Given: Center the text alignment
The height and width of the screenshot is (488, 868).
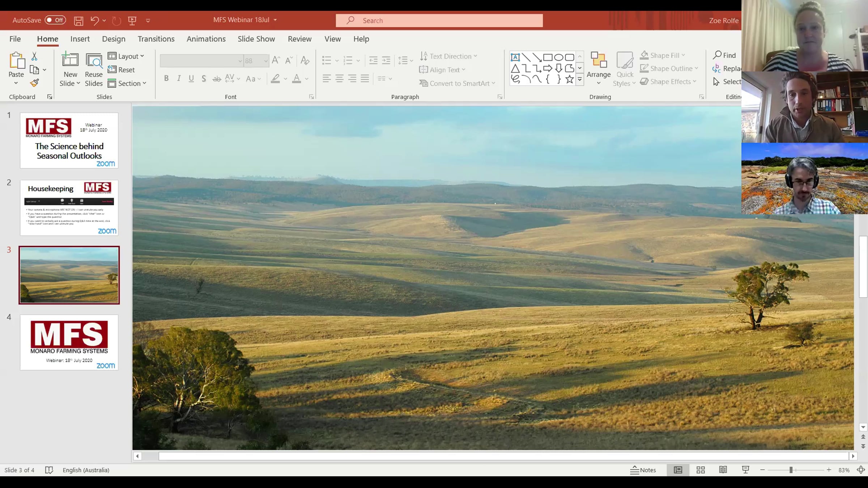Looking at the screenshot, I should [339, 78].
